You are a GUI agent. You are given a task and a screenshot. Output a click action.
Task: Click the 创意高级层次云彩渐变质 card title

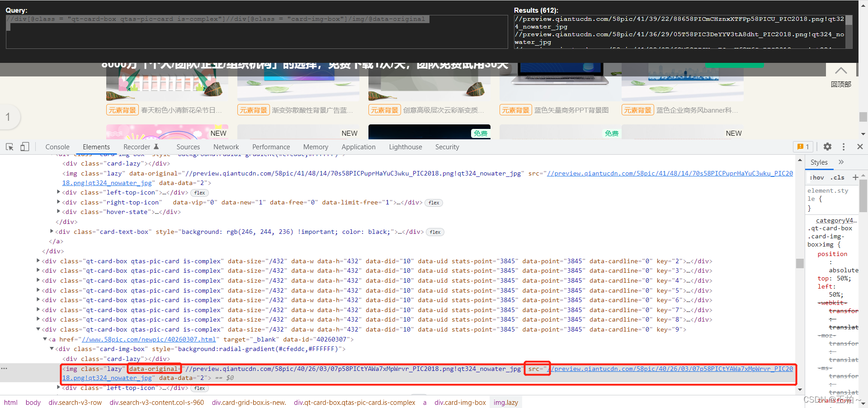pyautogui.click(x=443, y=110)
